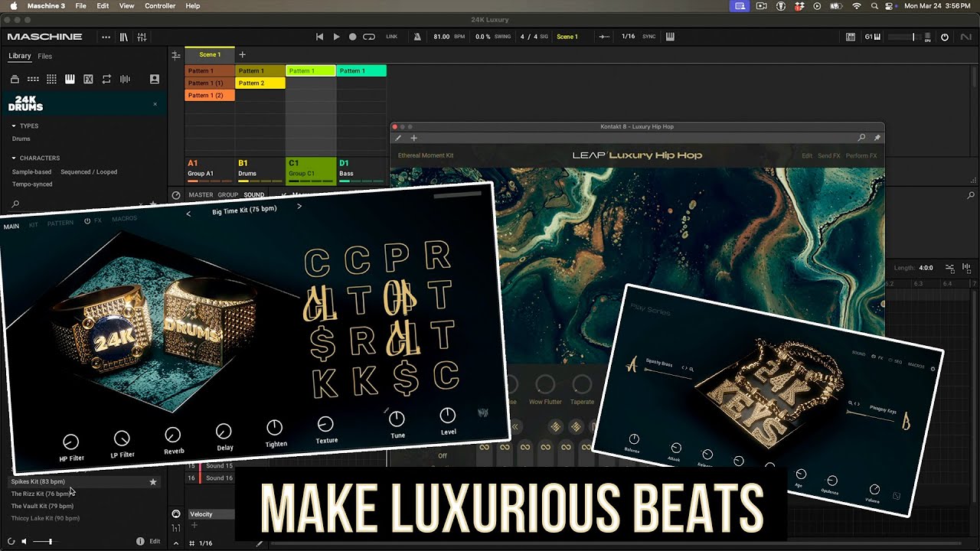Click the audio engine power icon
This screenshot has width=980, height=551.
(945, 37)
